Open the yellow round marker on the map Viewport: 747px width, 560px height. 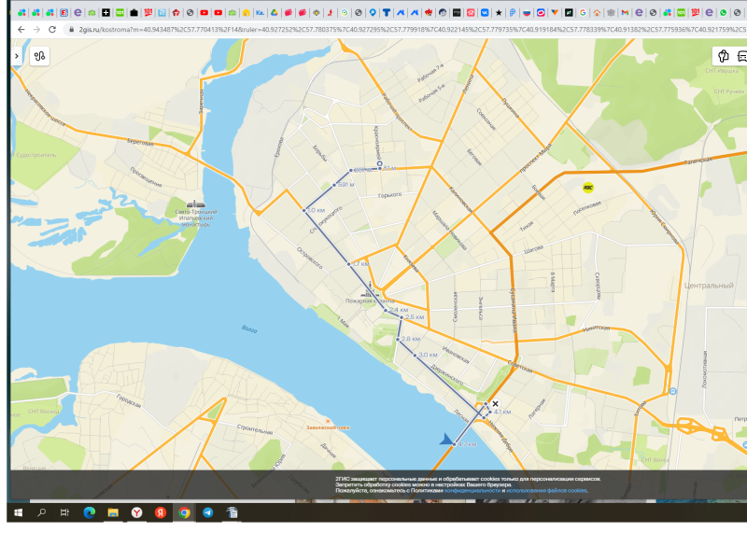(x=588, y=188)
